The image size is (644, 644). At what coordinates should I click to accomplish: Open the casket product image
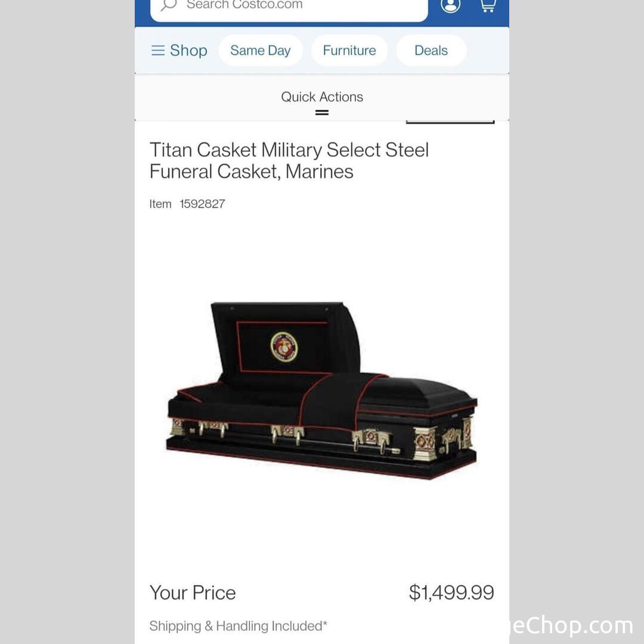(x=322, y=391)
